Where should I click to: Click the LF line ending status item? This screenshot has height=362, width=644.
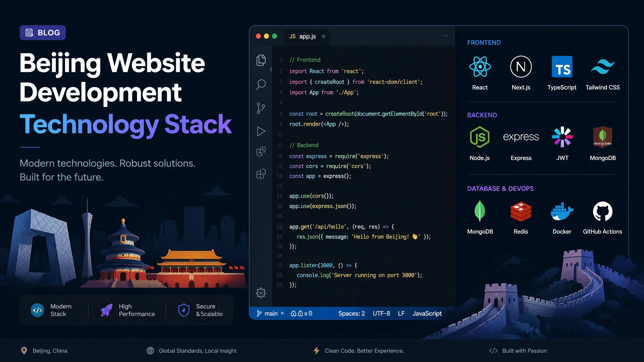tap(401, 314)
